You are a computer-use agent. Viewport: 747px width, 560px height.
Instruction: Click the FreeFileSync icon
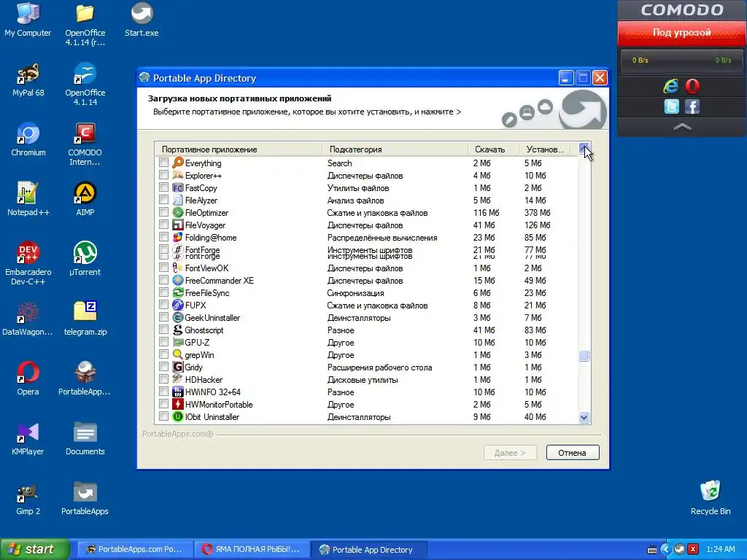tap(178, 293)
